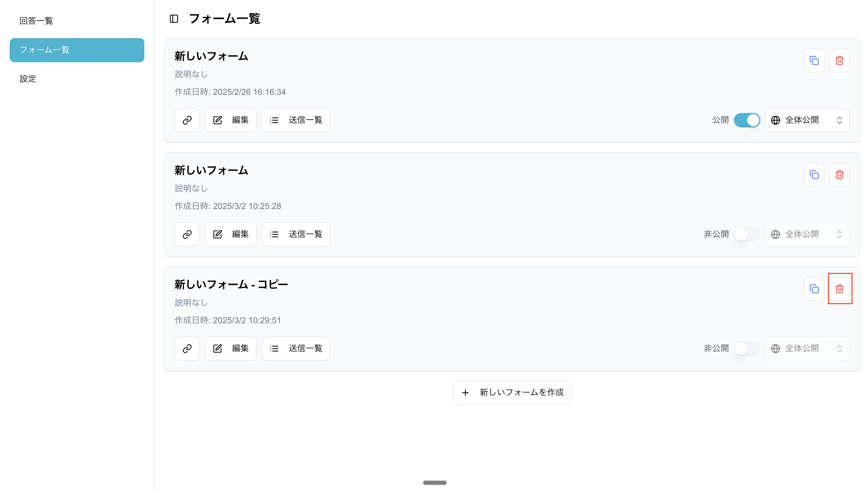Toggle the sidebar panel icon
Viewport: 868px width, 490px height.
(x=174, y=19)
